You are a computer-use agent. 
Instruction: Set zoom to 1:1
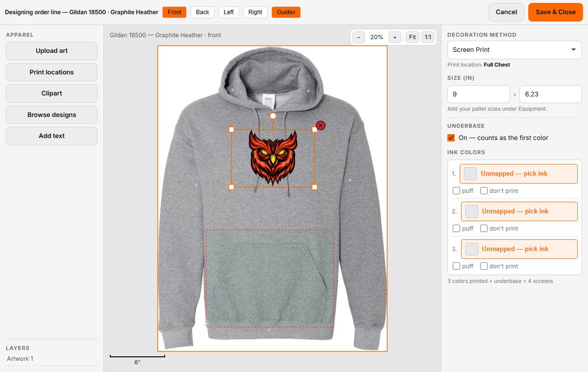coord(428,37)
